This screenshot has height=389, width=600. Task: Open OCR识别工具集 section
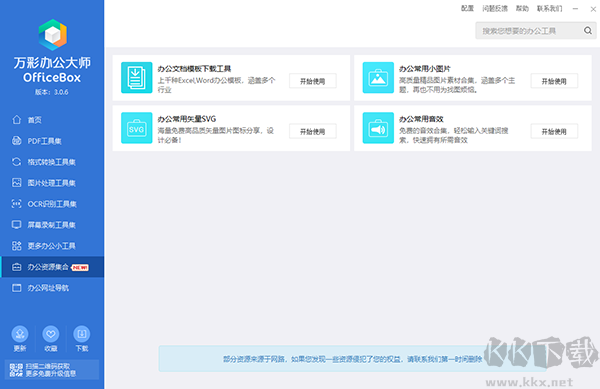point(52,204)
